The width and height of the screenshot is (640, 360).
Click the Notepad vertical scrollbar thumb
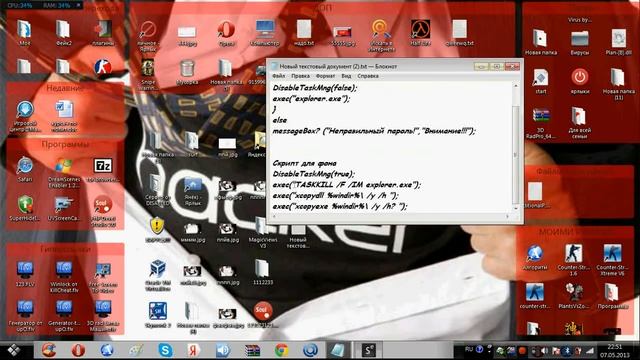coord(516,155)
